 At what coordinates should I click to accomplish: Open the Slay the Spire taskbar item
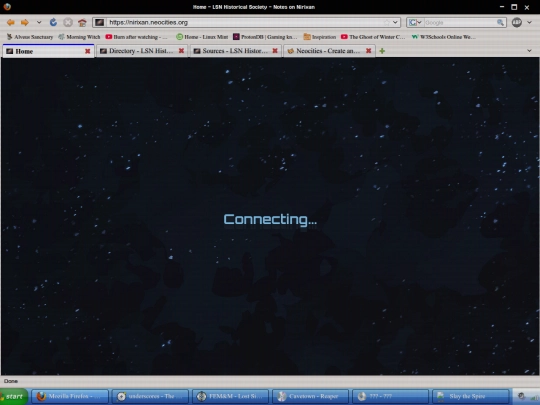pos(470,396)
